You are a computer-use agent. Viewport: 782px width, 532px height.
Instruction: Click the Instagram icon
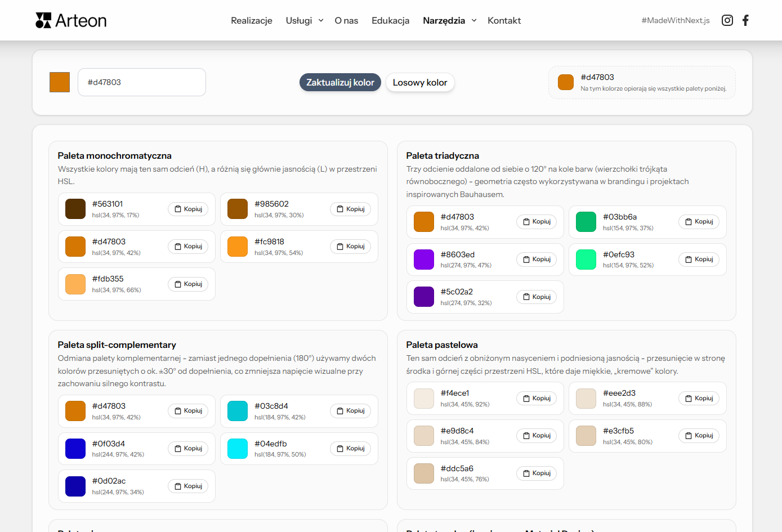click(x=727, y=20)
